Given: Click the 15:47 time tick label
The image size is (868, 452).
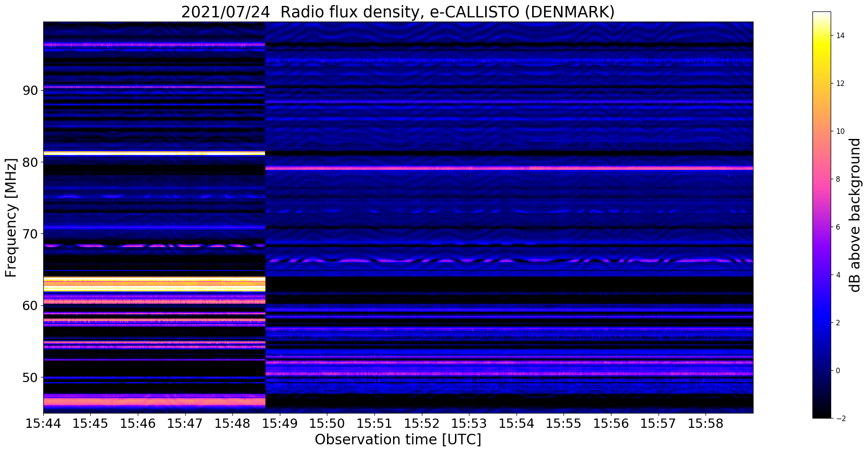Looking at the screenshot, I should [x=185, y=424].
